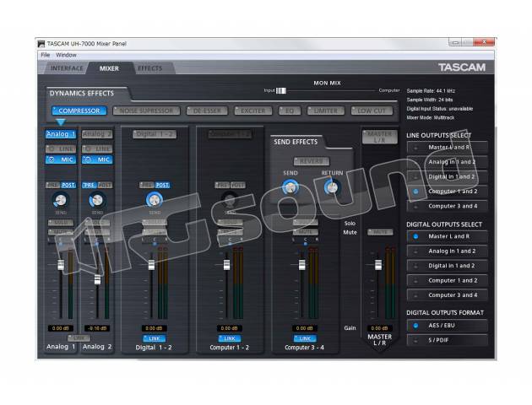Image resolution: width=532 pixels, height=405 pixels.
Task: Toggle the REVERB send effect
Action: pyautogui.click(x=312, y=161)
